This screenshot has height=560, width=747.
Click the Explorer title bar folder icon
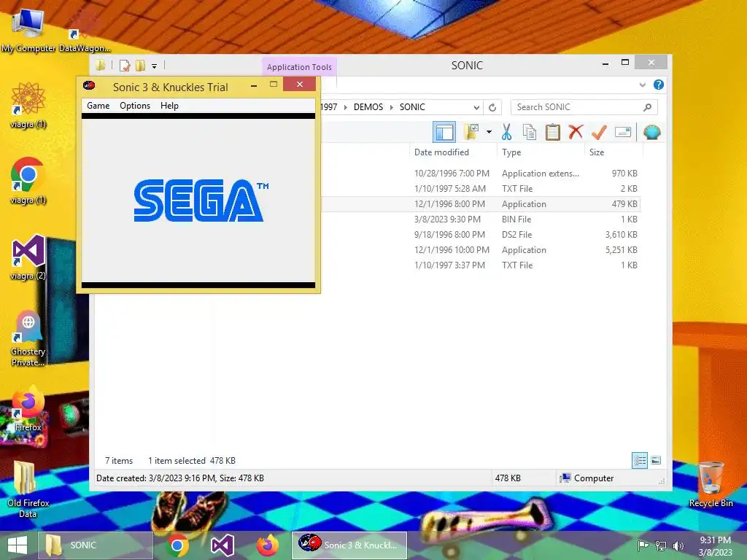101,65
